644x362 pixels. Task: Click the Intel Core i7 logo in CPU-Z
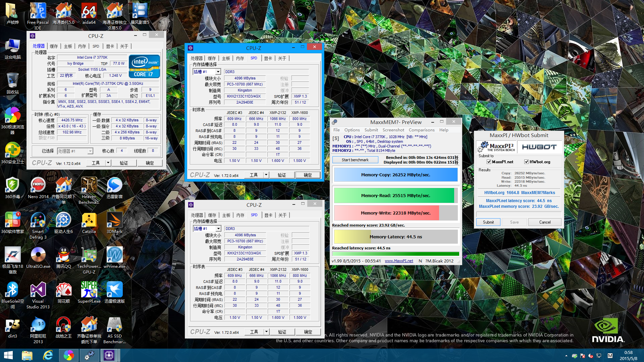(x=144, y=66)
